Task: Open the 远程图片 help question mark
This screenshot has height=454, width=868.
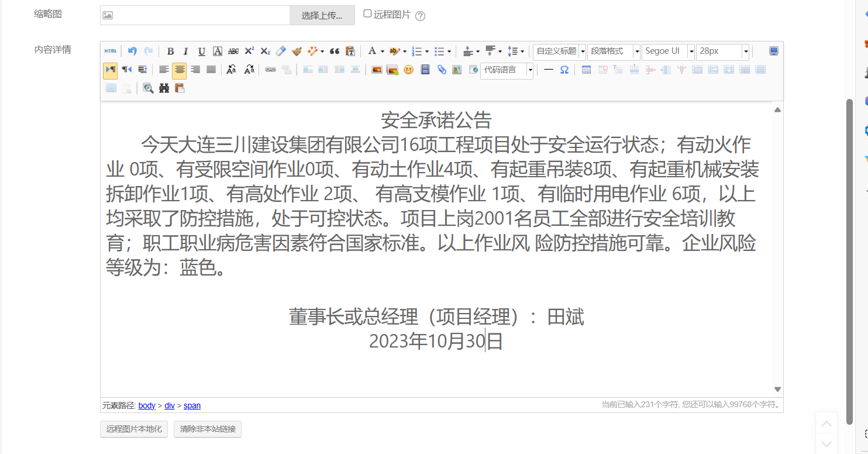Action: pos(420,16)
